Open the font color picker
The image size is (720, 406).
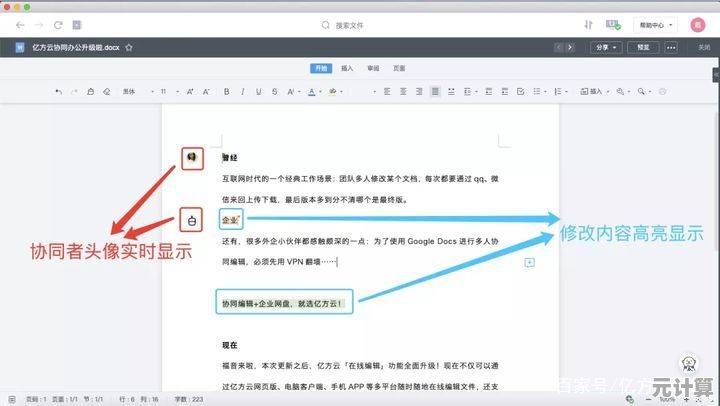point(311,92)
